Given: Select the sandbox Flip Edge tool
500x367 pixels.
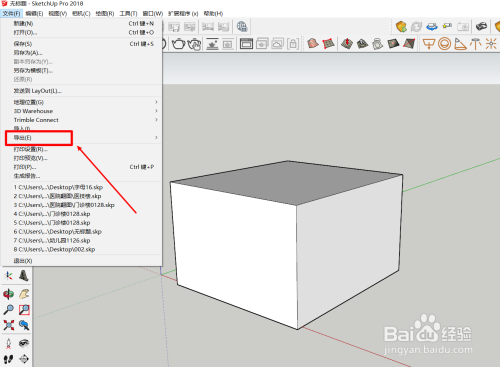Looking at the screenshot, I should (x=409, y=44).
